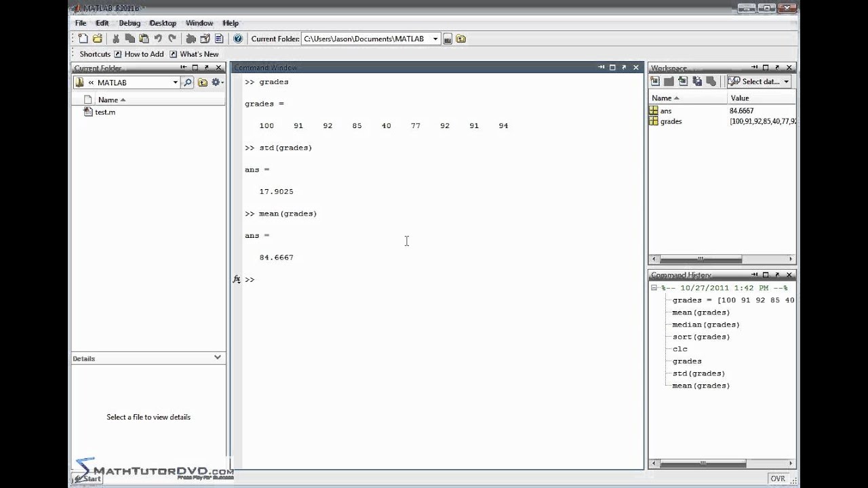Image resolution: width=868 pixels, height=488 pixels.
Task: Open the Current Folder path dropdown arrow
Action: click(x=435, y=39)
